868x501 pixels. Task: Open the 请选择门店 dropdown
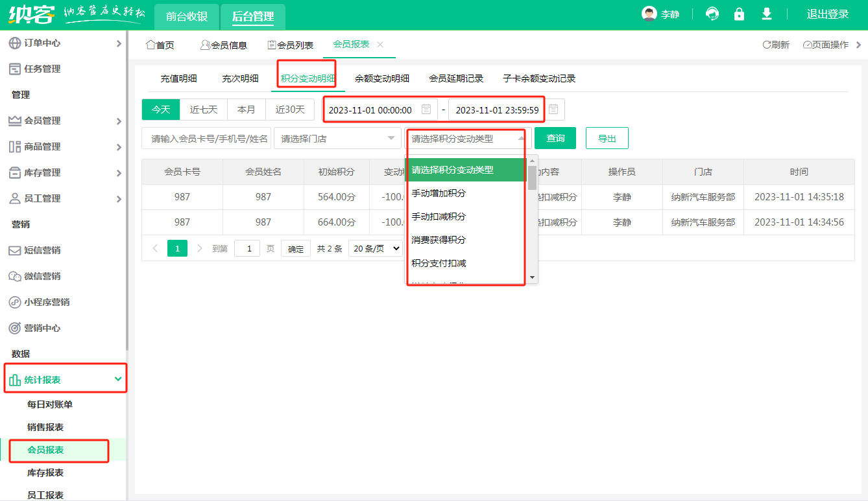[x=337, y=138]
